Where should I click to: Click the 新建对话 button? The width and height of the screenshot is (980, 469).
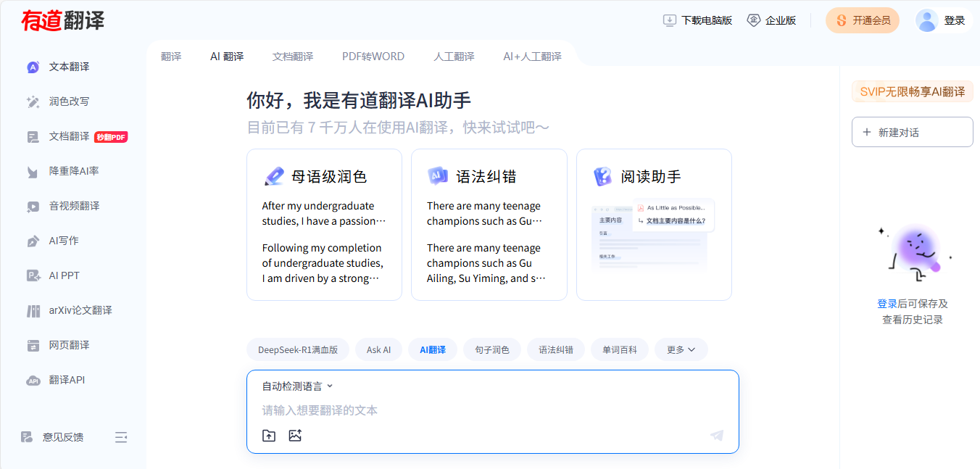(912, 133)
